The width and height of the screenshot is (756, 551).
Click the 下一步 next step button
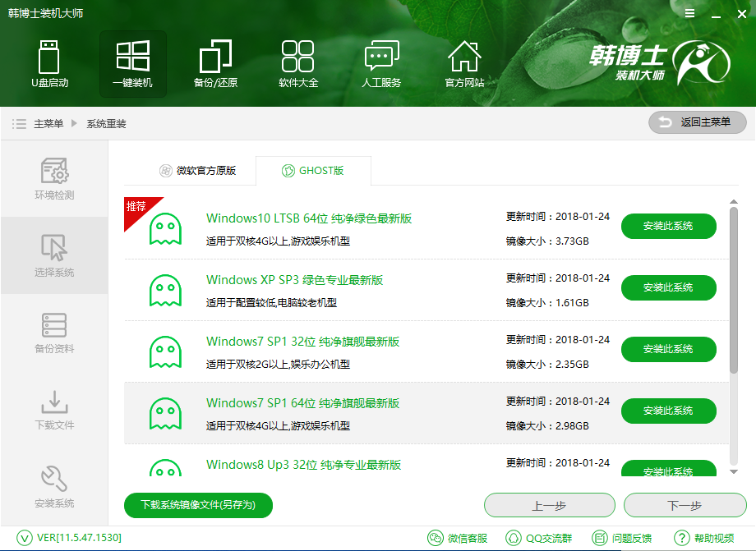tap(685, 505)
